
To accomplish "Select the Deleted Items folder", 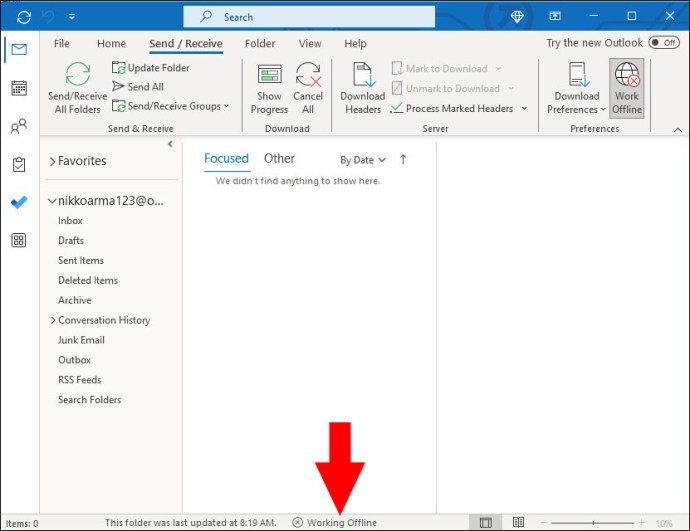I will click(x=88, y=280).
